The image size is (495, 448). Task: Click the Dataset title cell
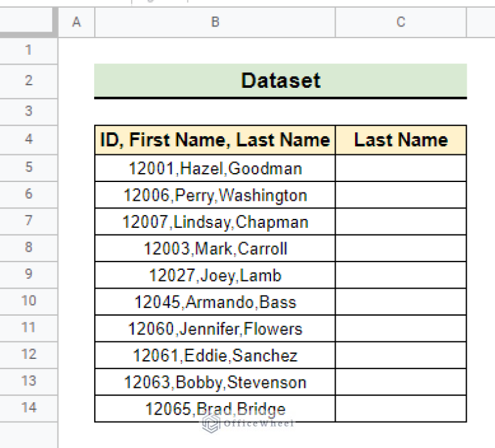pos(280,81)
